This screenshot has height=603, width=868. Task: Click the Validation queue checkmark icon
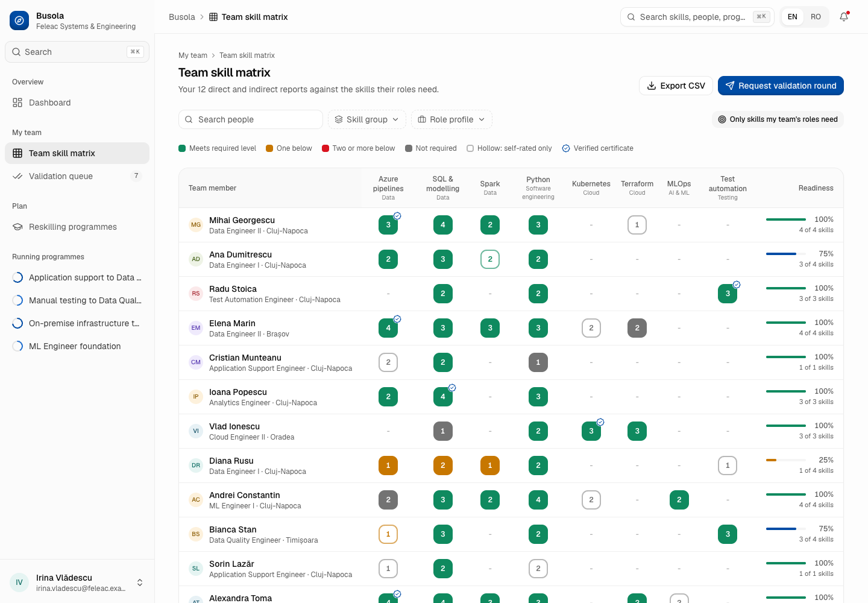(17, 176)
